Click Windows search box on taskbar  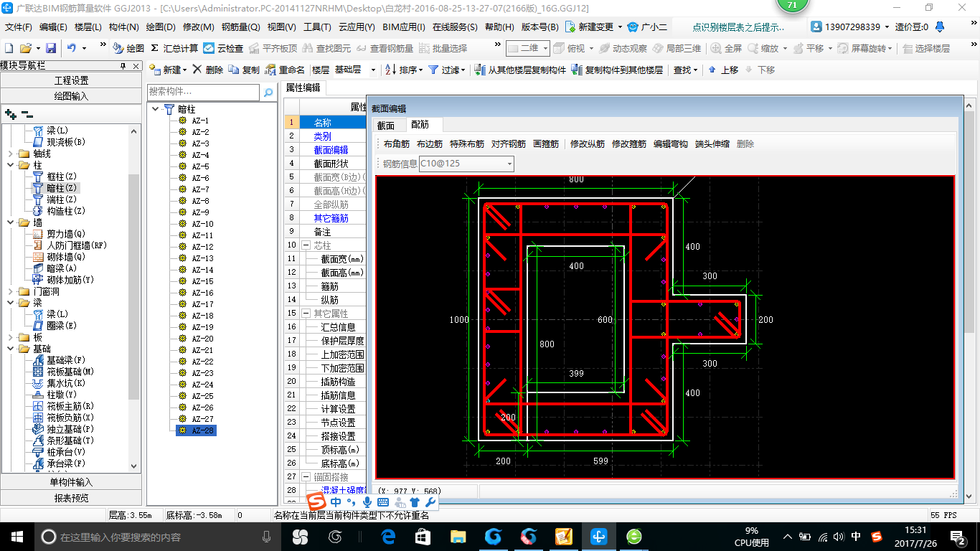tap(156, 536)
